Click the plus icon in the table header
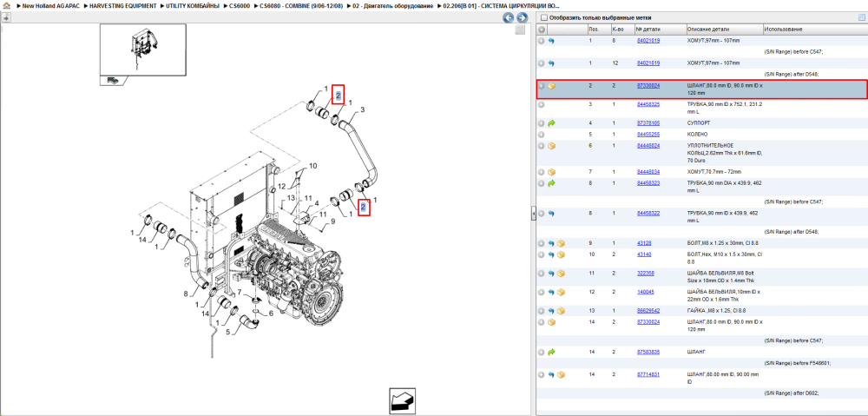This screenshot has width=868, height=416. 542,30
